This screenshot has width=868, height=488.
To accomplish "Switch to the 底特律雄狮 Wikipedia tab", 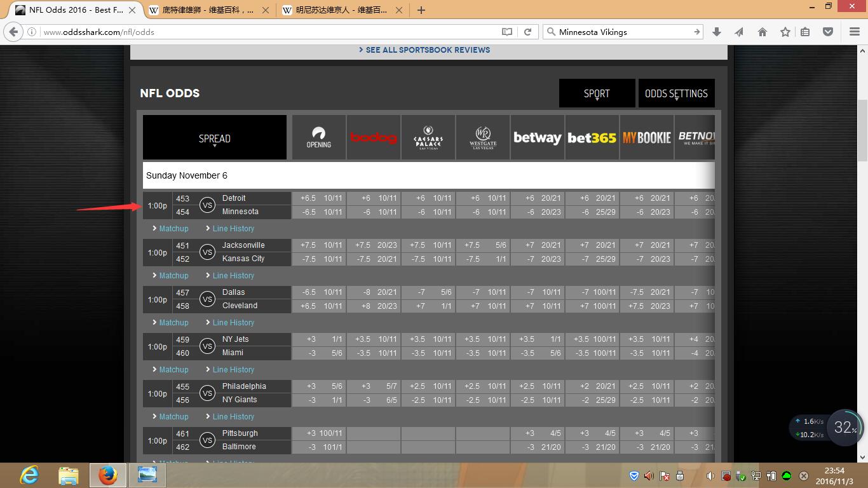I will pos(208,10).
